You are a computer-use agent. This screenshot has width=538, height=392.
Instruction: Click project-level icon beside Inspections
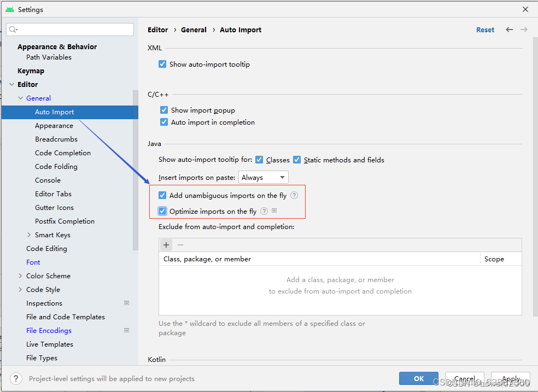click(127, 303)
